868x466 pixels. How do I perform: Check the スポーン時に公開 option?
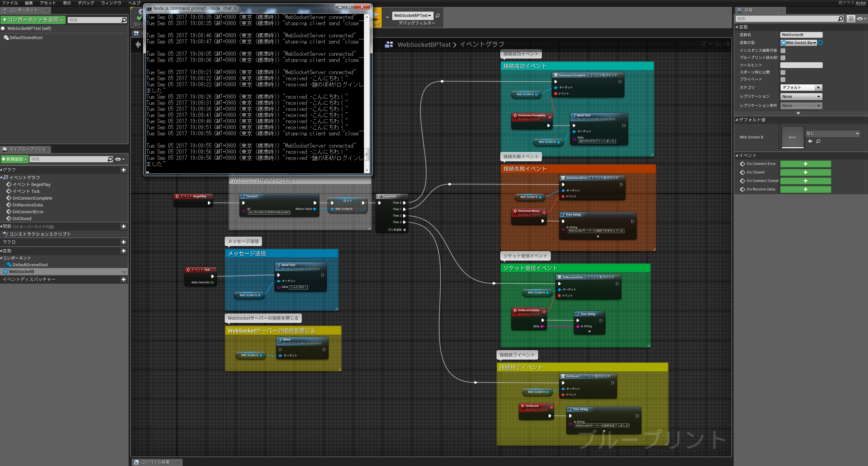pos(783,72)
